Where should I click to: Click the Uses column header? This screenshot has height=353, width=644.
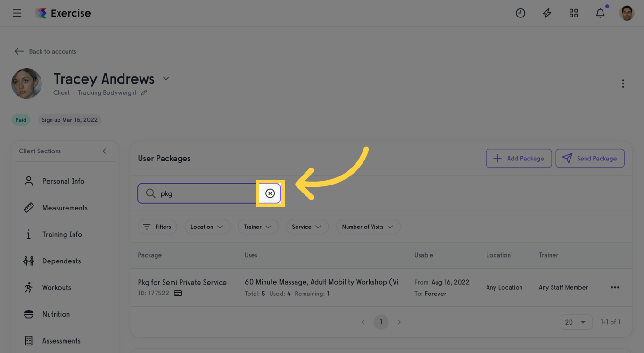click(251, 255)
